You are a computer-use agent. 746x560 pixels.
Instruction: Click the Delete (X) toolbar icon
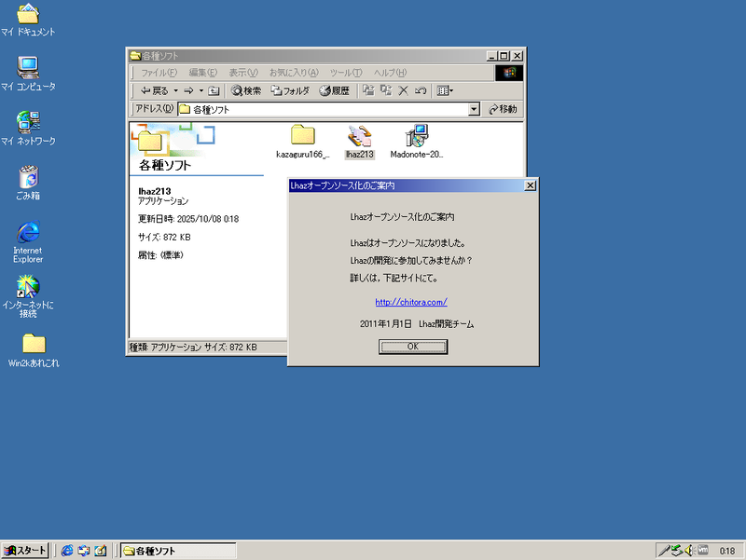click(x=404, y=90)
